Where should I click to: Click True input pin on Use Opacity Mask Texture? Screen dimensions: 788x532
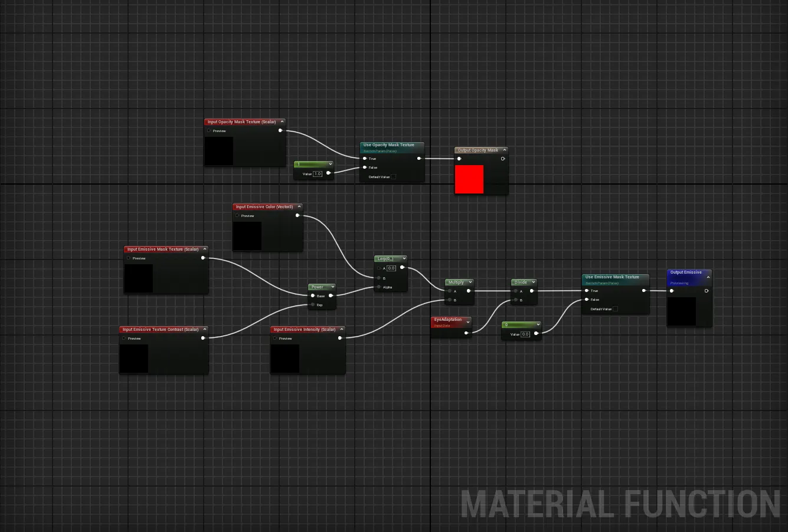coord(365,159)
